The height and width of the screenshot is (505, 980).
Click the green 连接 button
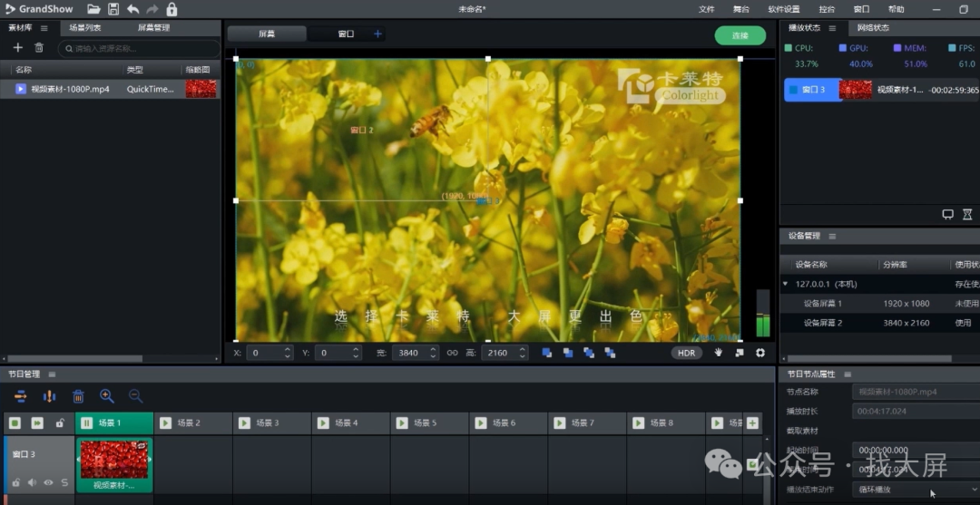tap(740, 35)
